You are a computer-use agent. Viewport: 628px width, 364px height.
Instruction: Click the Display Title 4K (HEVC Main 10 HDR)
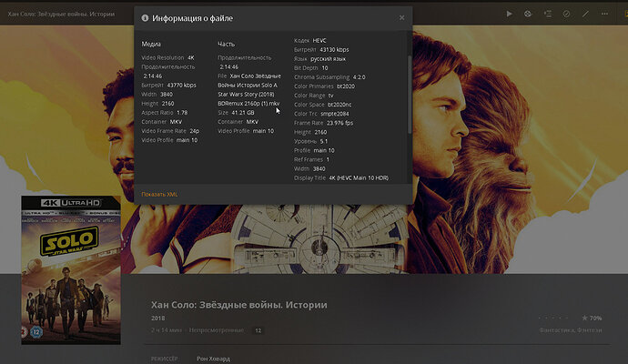(x=359, y=177)
